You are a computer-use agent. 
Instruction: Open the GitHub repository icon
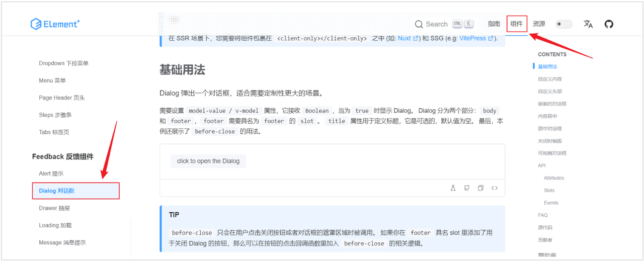coord(609,24)
